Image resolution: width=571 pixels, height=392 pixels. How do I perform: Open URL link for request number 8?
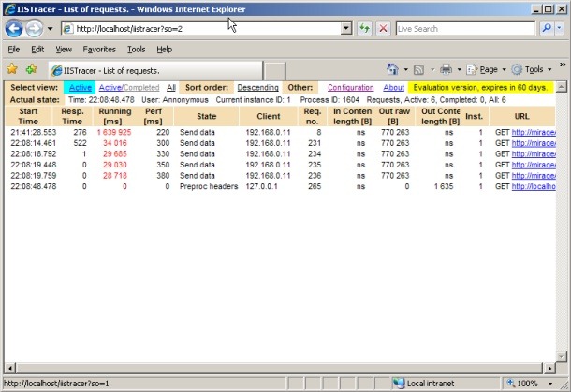point(534,132)
